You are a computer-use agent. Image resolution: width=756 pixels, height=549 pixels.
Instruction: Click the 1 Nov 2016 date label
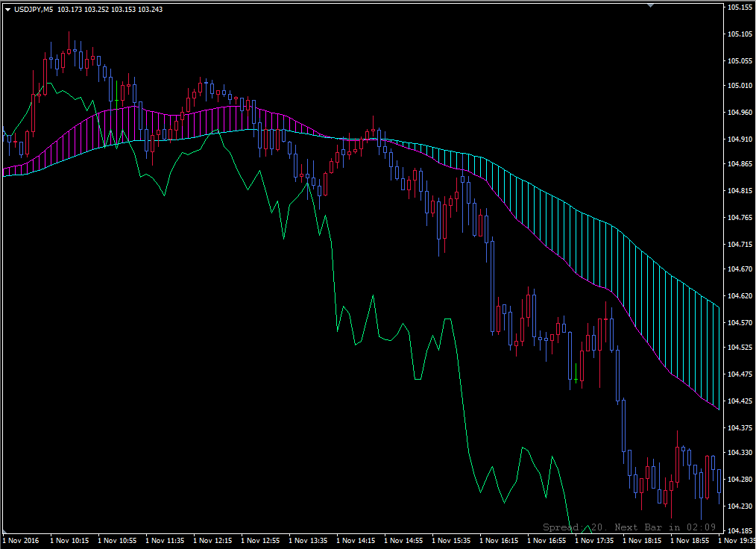[21, 540]
